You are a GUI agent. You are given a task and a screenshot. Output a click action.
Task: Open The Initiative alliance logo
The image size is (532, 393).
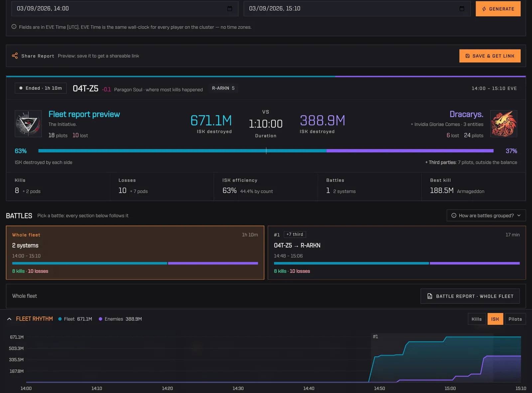[28, 124]
